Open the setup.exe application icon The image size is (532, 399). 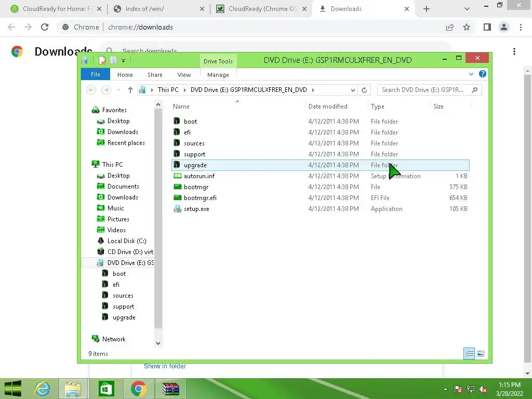click(x=177, y=209)
